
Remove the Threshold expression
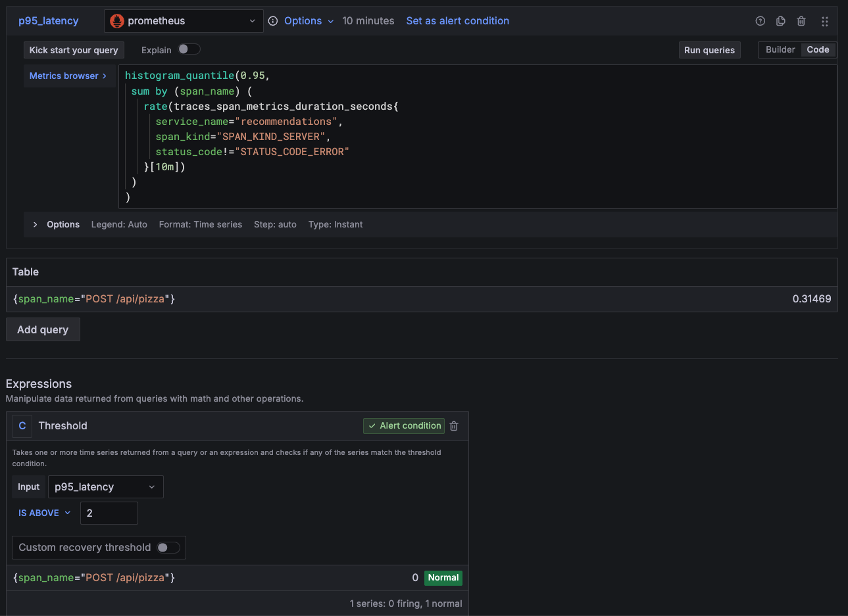click(x=453, y=425)
